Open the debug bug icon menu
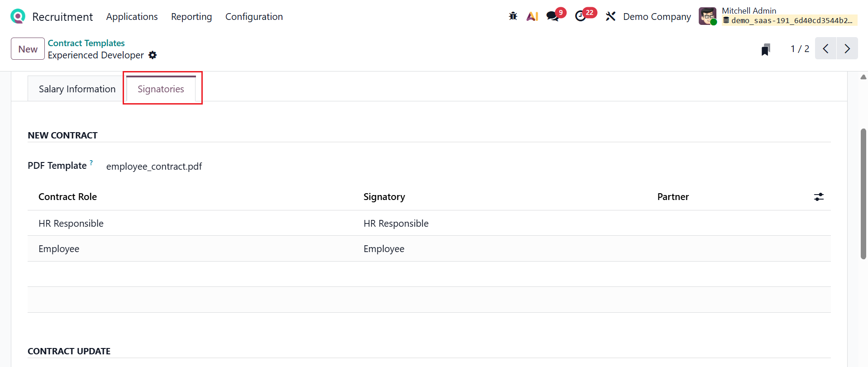The image size is (868, 367). (x=513, y=16)
